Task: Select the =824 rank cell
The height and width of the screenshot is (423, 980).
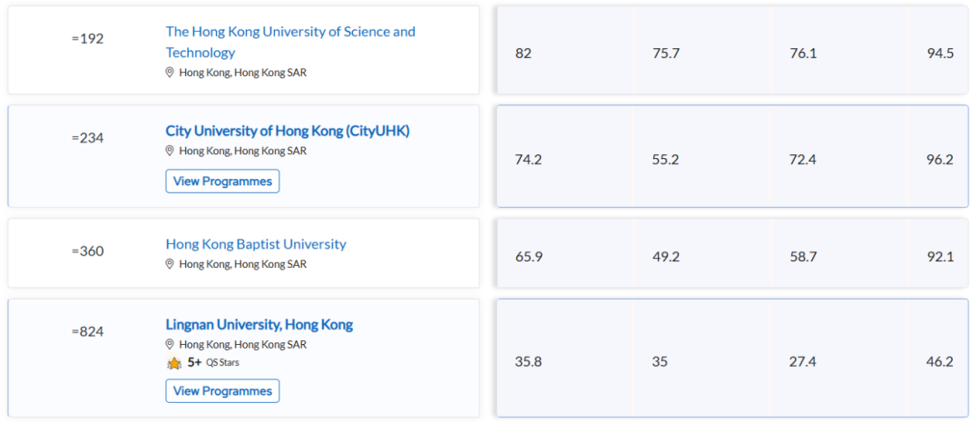Action: (x=87, y=332)
